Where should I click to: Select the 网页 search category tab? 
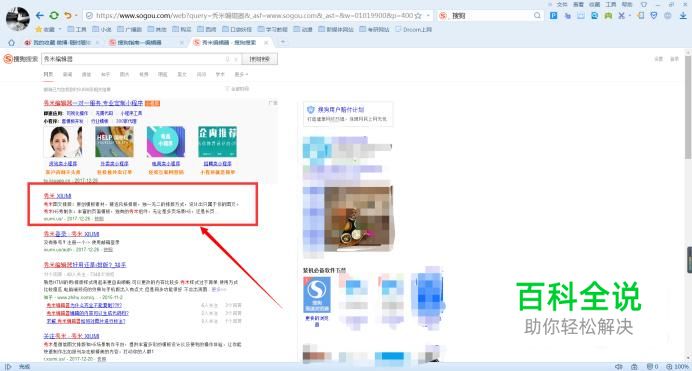pyautogui.click(x=48, y=75)
